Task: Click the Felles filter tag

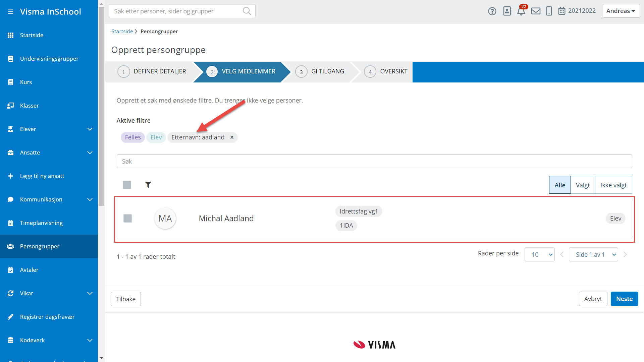Action: click(x=133, y=137)
